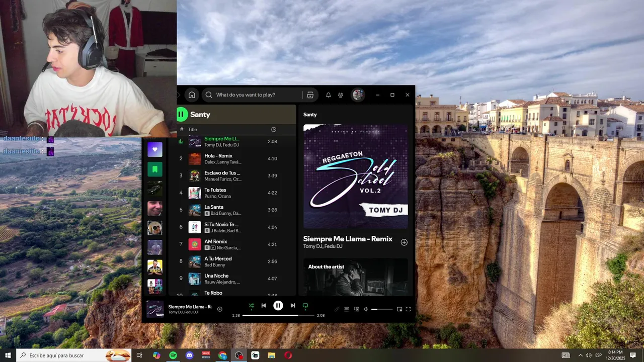Open the What's New notifications bell
The width and height of the screenshot is (644, 362).
[329, 95]
